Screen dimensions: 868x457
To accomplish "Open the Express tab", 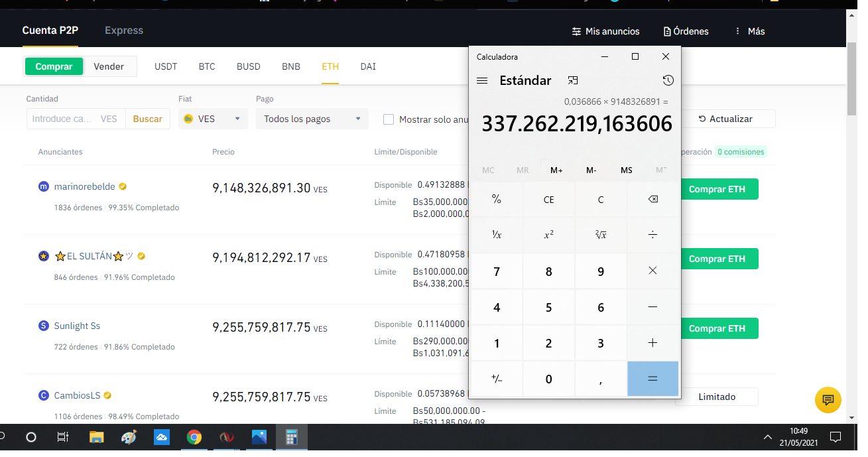I will 124,30.
